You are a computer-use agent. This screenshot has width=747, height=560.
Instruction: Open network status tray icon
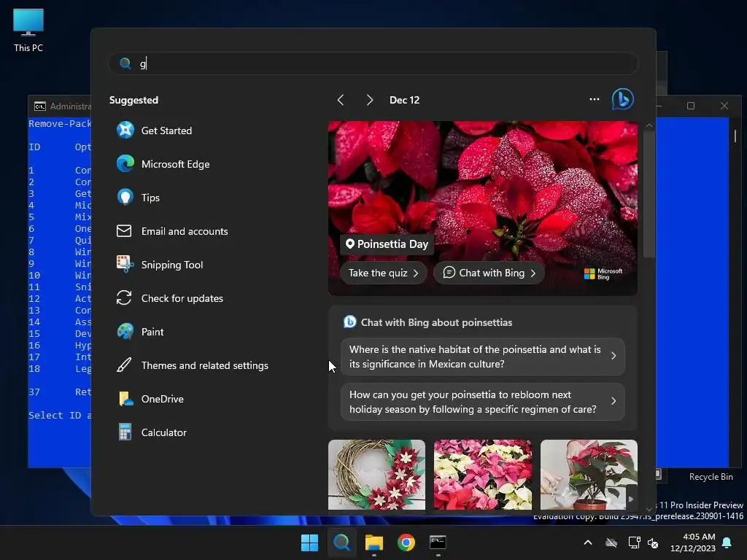click(x=634, y=542)
